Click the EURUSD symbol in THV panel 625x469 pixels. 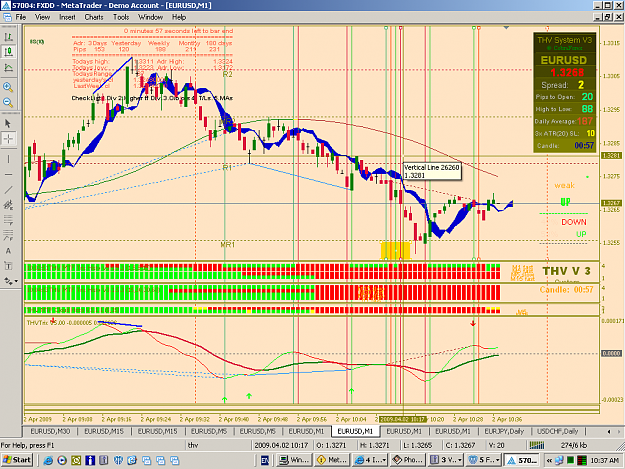click(x=564, y=60)
